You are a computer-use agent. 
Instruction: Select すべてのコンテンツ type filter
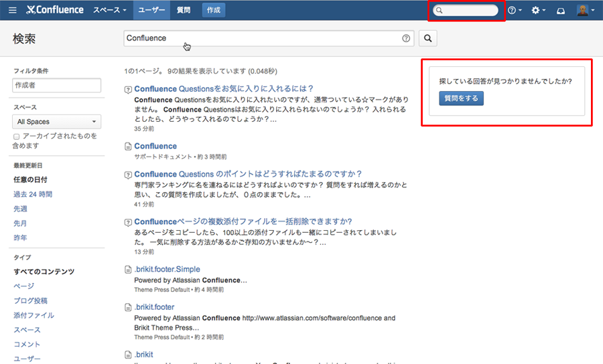point(44,272)
